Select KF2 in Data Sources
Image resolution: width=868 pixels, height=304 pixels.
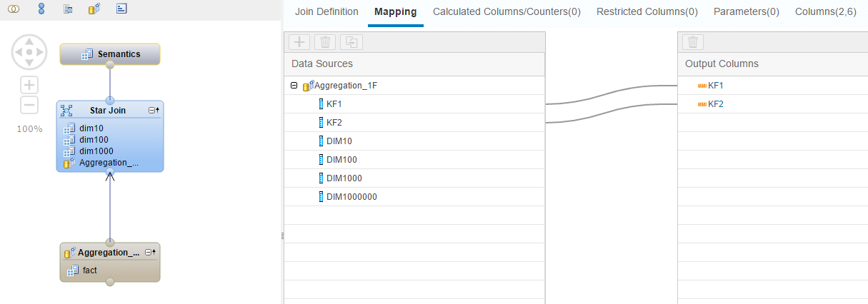(414, 123)
